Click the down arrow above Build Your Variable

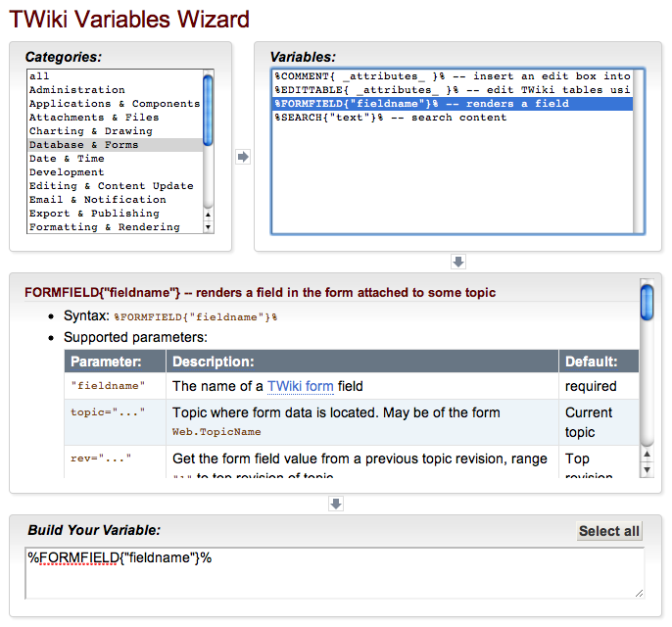click(336, 504)
